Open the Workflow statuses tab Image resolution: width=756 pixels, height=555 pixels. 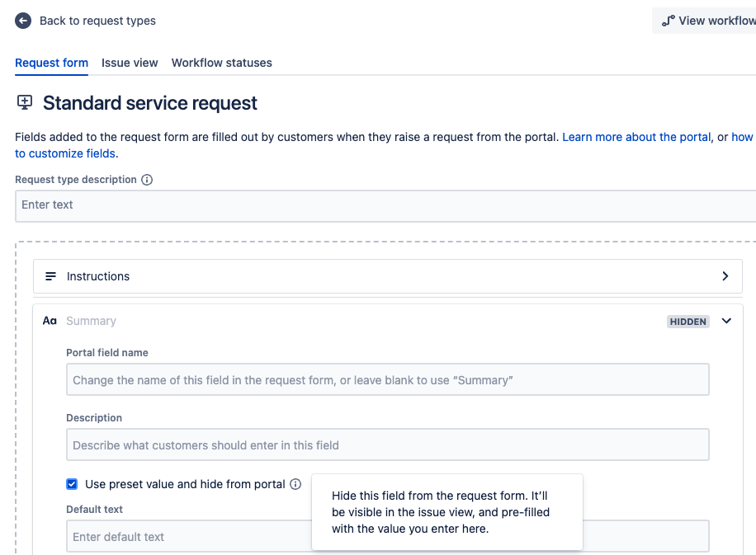pos(221,63)
